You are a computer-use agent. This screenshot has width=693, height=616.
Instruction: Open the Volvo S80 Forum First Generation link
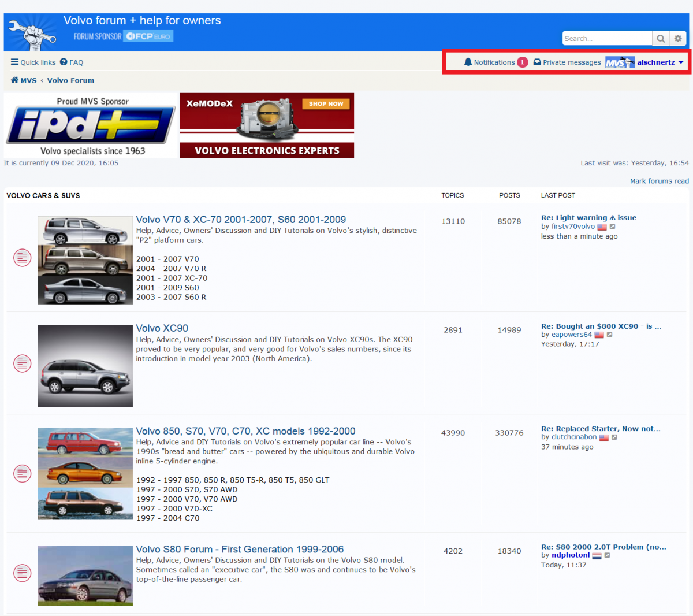240,549
